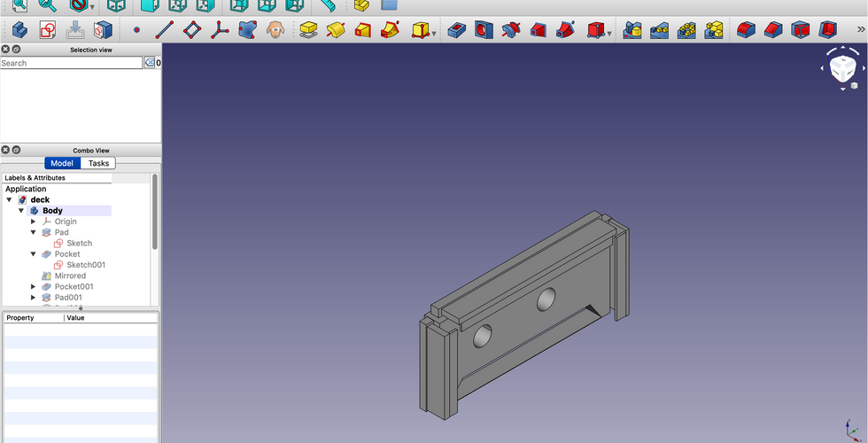The height and width of the screenshot is (443, 868).
Task: Switch to the Model tab
Action: [x=62, y=163]
